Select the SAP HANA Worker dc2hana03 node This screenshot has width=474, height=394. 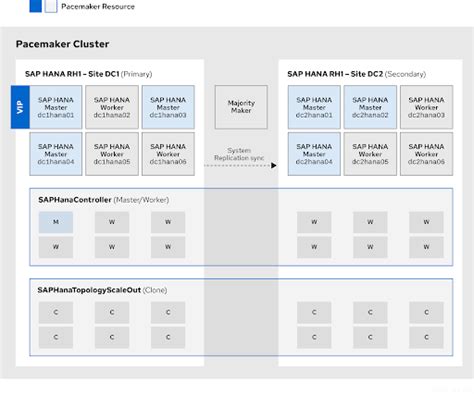point(426,107)
